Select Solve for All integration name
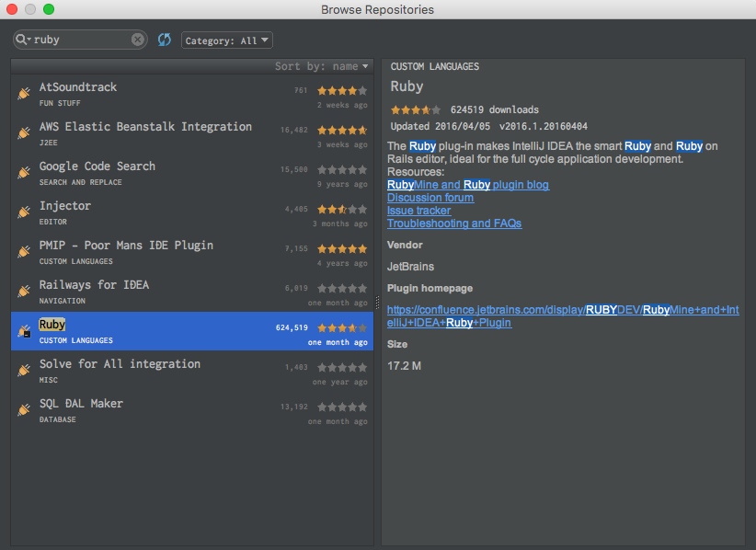This screenshot has height=550, width=756. point(120,364)
